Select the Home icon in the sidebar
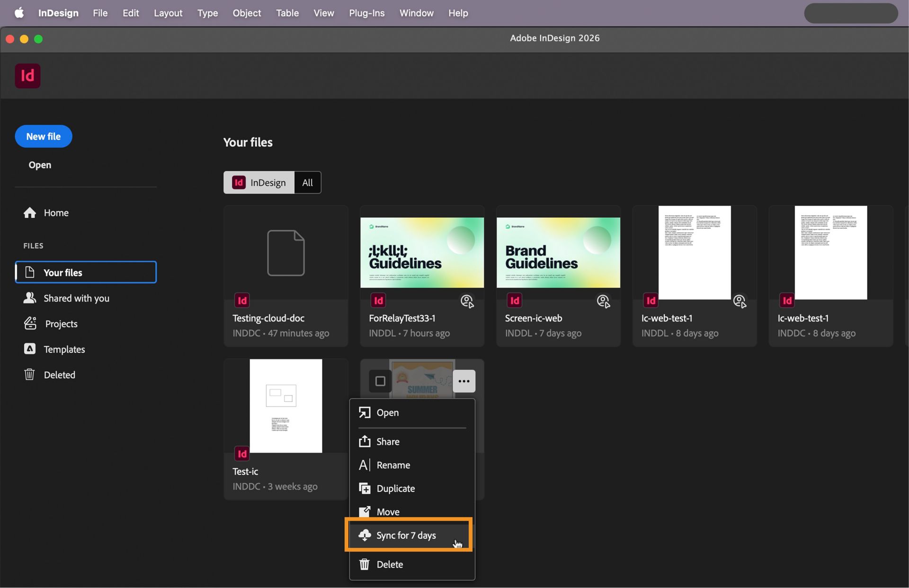This screenshot has height=588, width=909. pos(30,213)
